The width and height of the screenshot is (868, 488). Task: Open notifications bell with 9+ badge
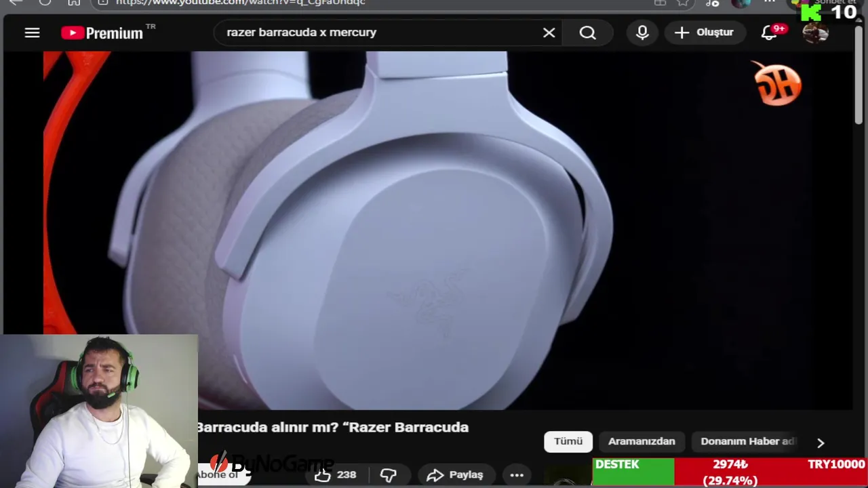tap(769, 33)
